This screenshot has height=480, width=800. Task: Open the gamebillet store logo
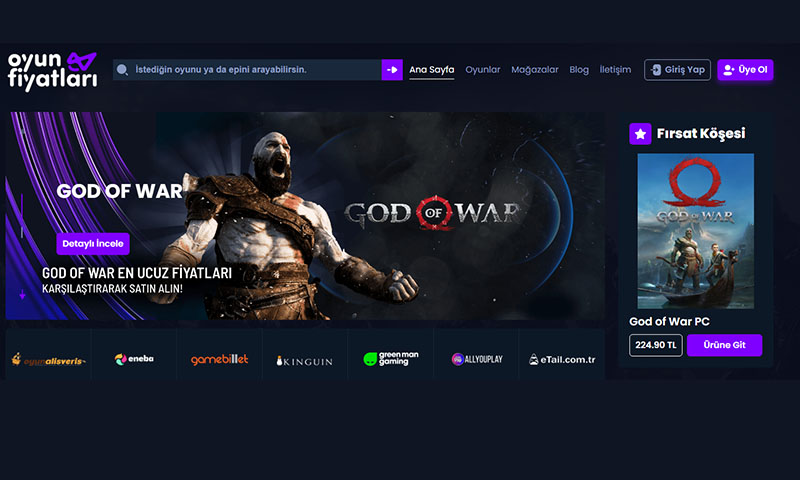[219, 360]
